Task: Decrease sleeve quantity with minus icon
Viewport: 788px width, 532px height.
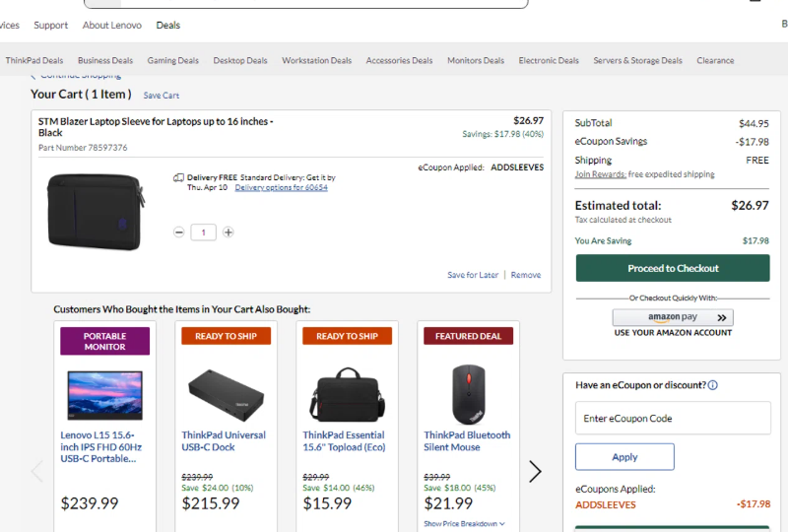Action: coord(179,233)
